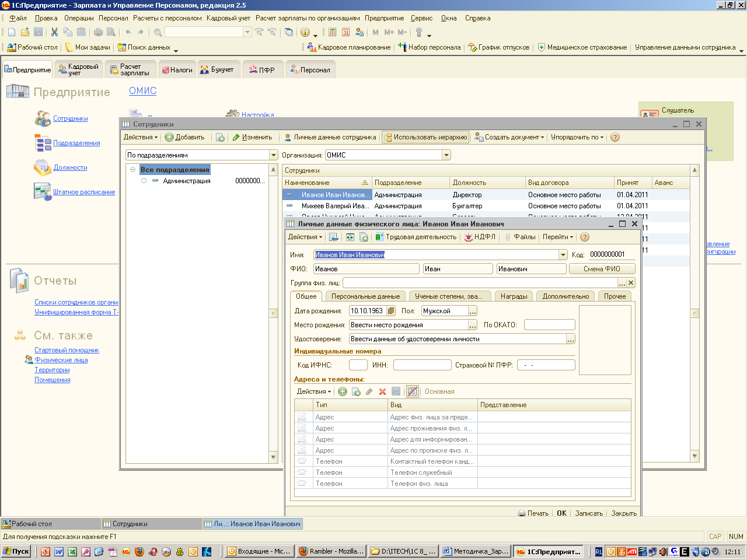Image resolution: width=747 pixels, height=560 pixels.
Task: Click the copy record icon in personal data toolbar
Action: pos(364,237)
